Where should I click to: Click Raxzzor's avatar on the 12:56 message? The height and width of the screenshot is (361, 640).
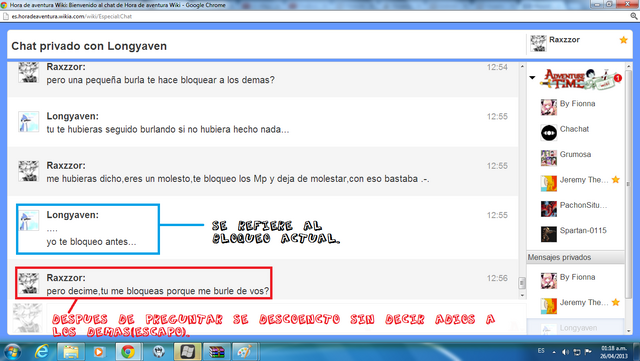coord(29,283)
